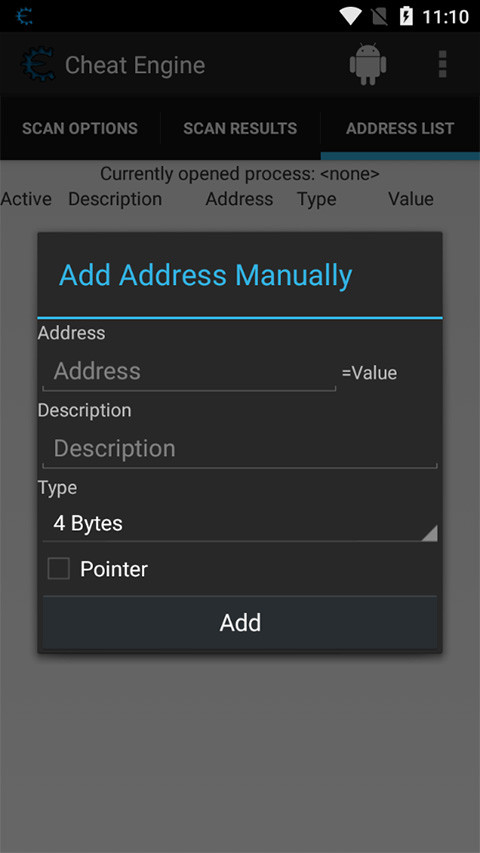Screen dimensions: 480x853
Task: Open the Android process selector icon
Action: pyautogui.click(x=368, y=64)
